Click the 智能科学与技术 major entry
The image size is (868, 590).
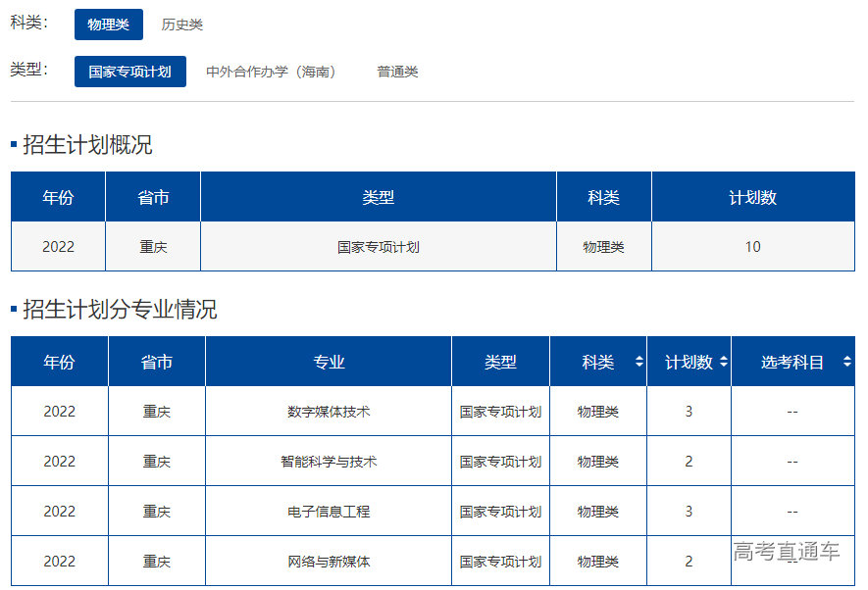pos(329,461)
